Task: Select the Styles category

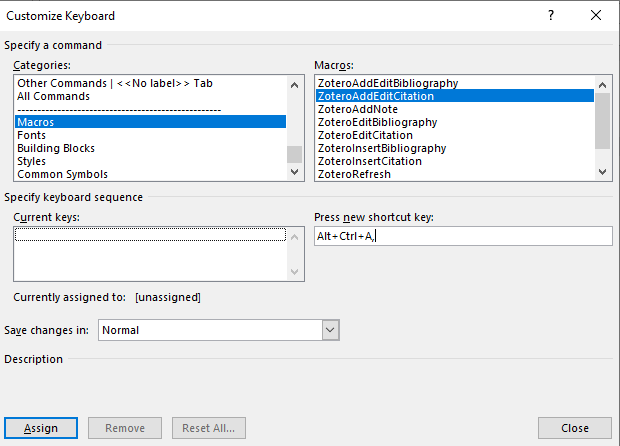Action: [150, 161]
